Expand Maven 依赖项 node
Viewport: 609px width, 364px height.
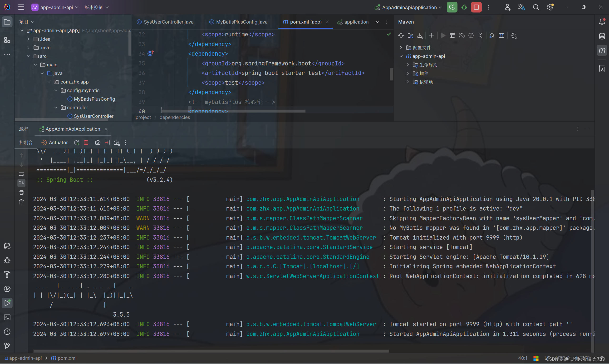click(x=408, y=82)
